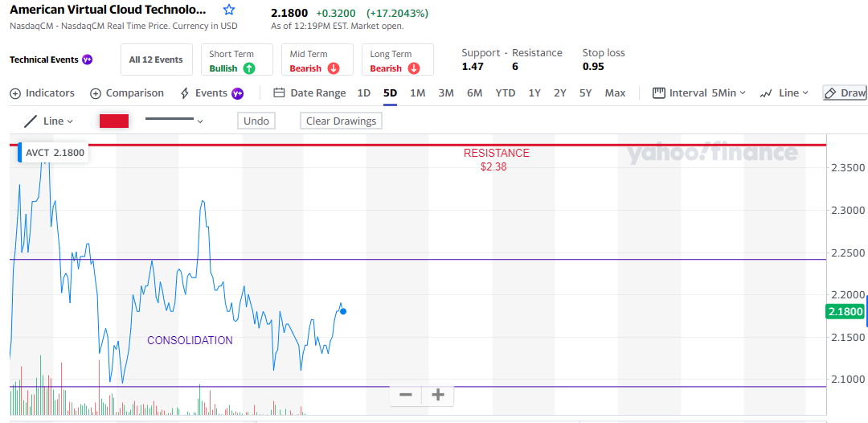Select the RESISTANCE $2.38 annotation
Image resolution: width=868 pixels, height=423 pixels.
pyautogui.click(x=496, y=159)
